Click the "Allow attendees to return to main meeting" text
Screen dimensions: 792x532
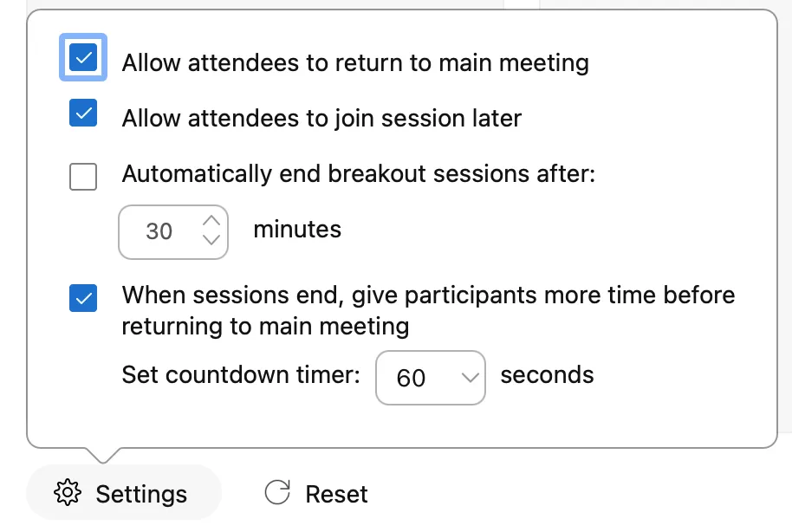tap(355, 63)
